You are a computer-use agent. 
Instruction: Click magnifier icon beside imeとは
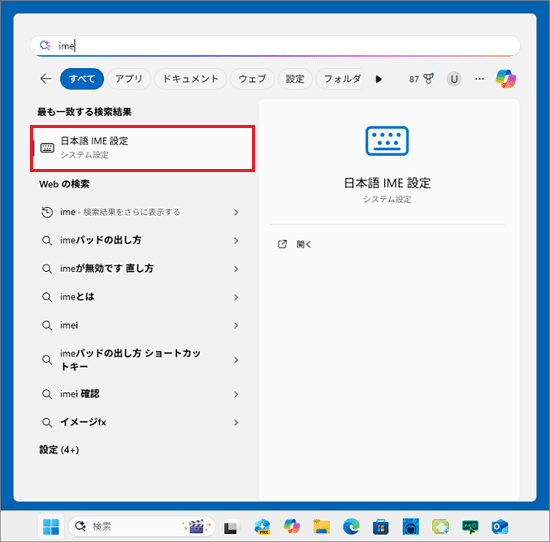point(47,297)
